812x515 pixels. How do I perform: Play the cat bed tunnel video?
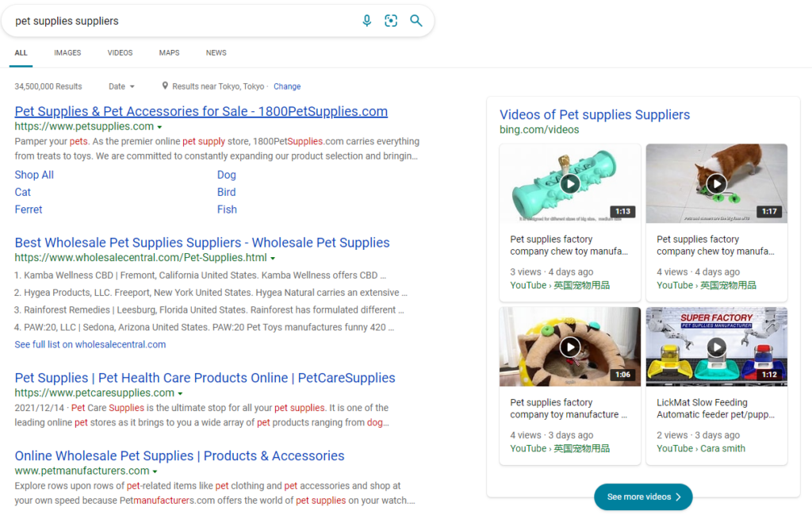coord(570,347)
